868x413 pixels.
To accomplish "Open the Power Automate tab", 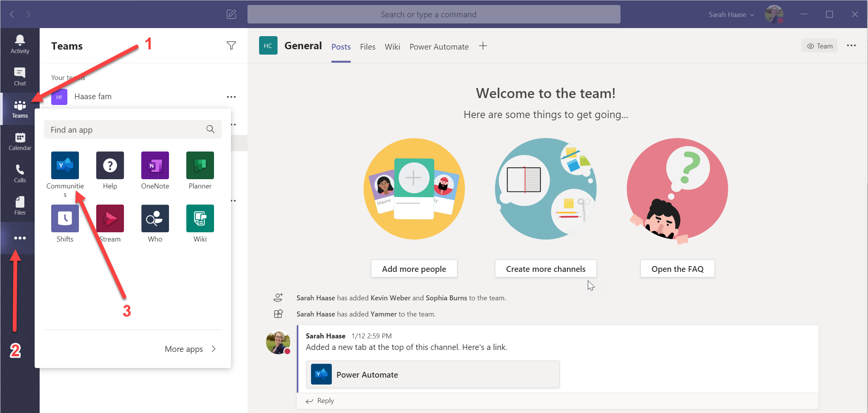I will pyautogui.click(x=439, y=47).
